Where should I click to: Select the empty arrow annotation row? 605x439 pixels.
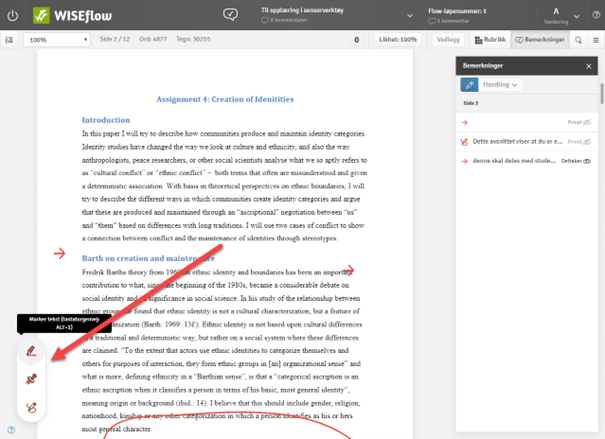pyautogui.click(x=527, y=122)
